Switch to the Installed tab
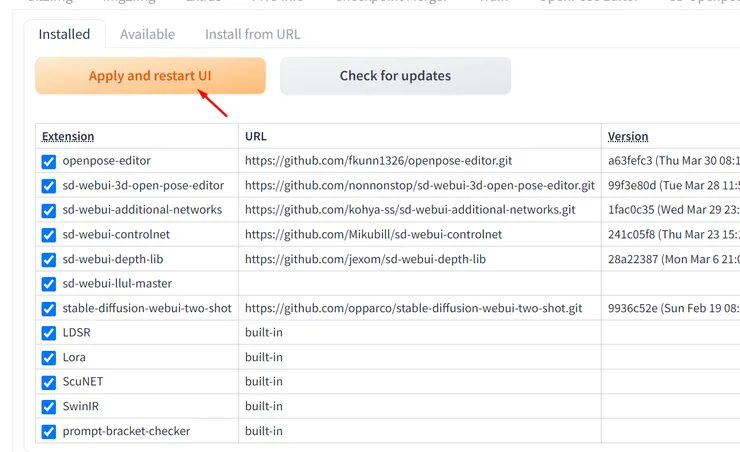 [x=64, y=34]
